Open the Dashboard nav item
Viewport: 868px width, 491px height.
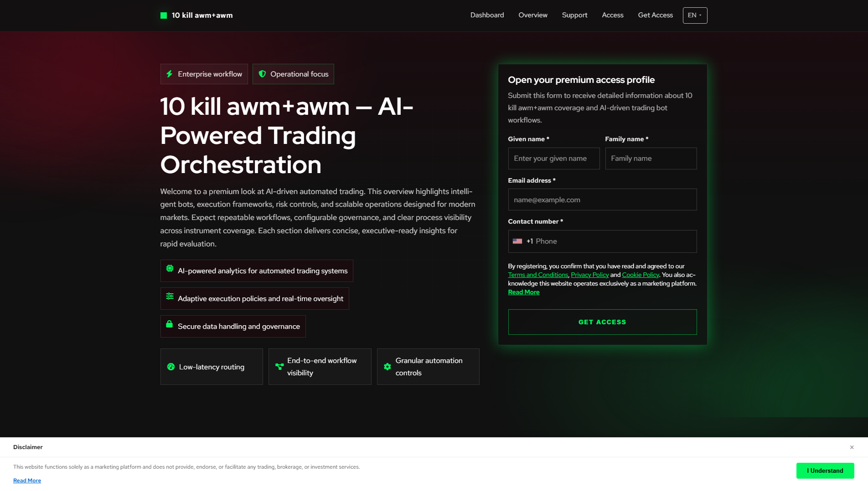[487, 15]
